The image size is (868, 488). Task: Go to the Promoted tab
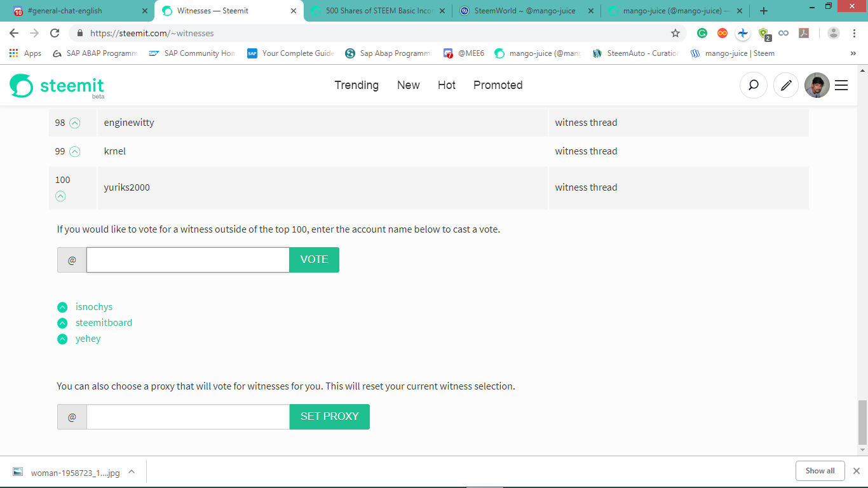pyautogui.click(x=498, y=85)
